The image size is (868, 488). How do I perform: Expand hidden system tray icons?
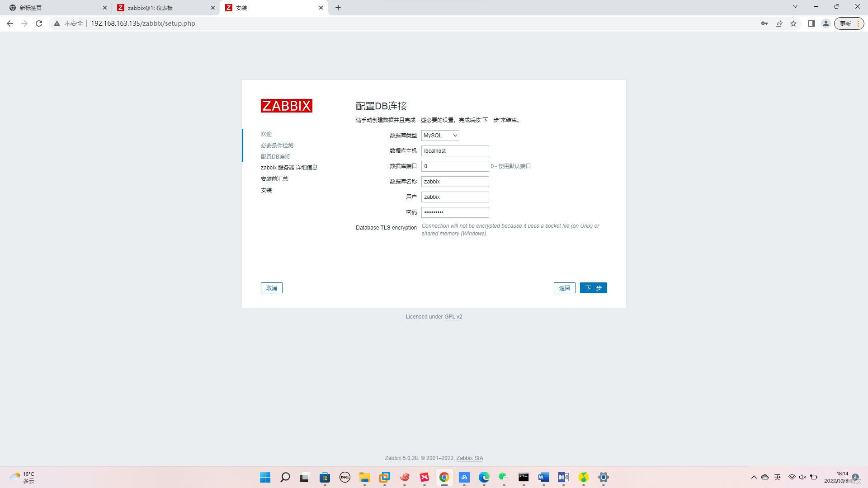pyautogui.click(x=754, y=477)
